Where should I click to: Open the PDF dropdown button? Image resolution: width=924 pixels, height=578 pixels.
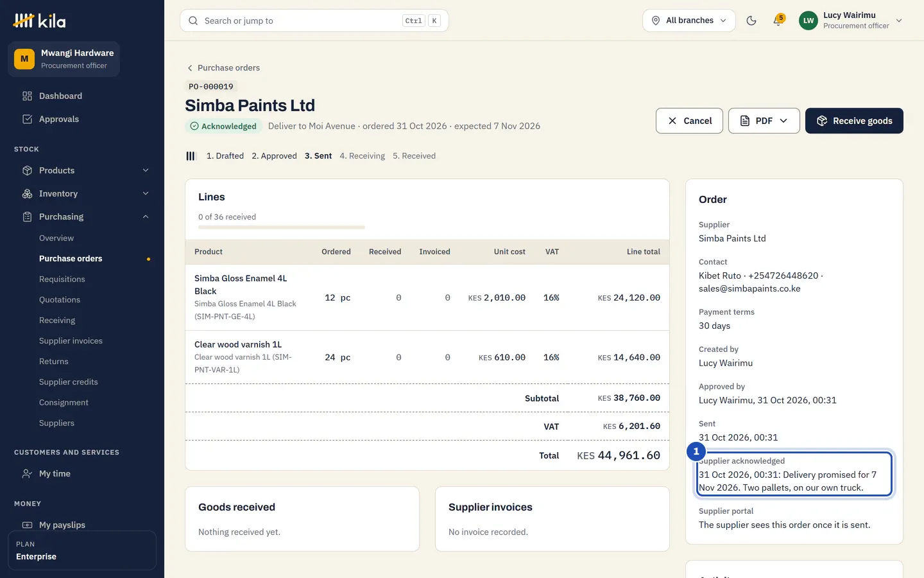[x=764, y=121]
